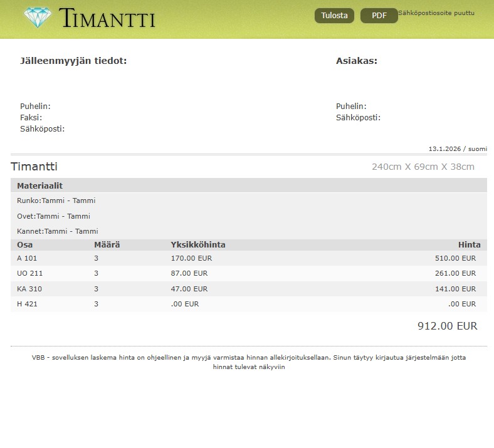Click the Osa column header

(x=24, y=245)
